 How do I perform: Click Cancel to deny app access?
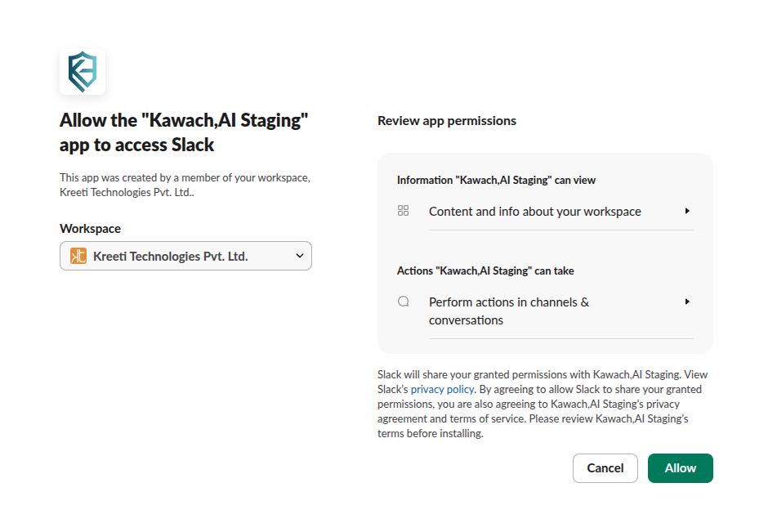tap(605, 467)
